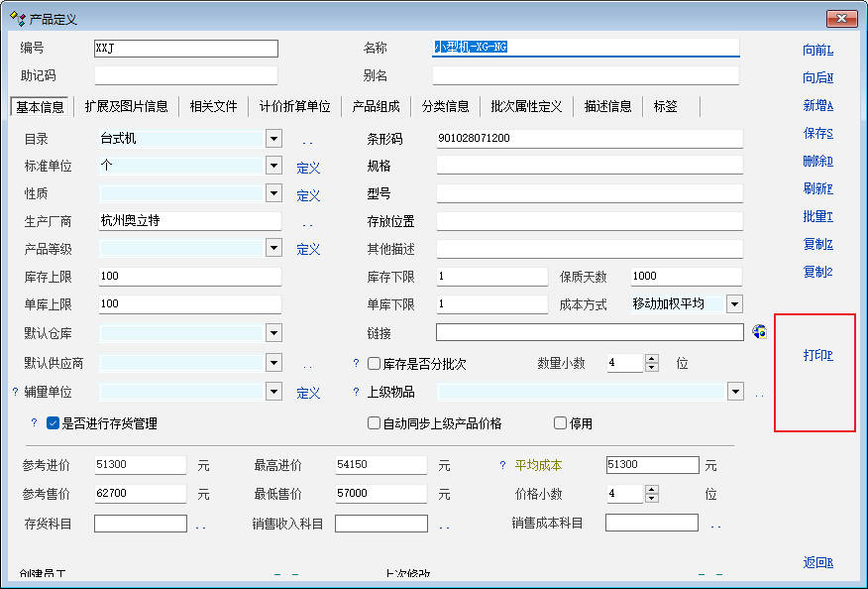This screenshot has height=589, width=868.
Task: Open the 成本方式 dropdown list
Action: click(x=733, y=304)
